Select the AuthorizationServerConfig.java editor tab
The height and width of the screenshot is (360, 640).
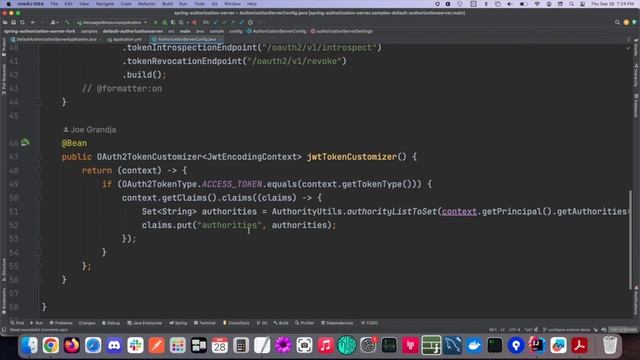(x=187, y=40)
